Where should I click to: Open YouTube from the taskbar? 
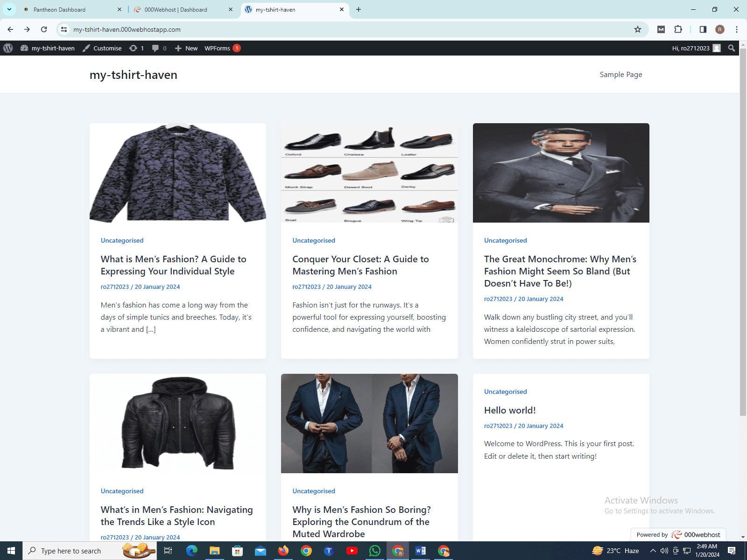click(x=352, y=551)
